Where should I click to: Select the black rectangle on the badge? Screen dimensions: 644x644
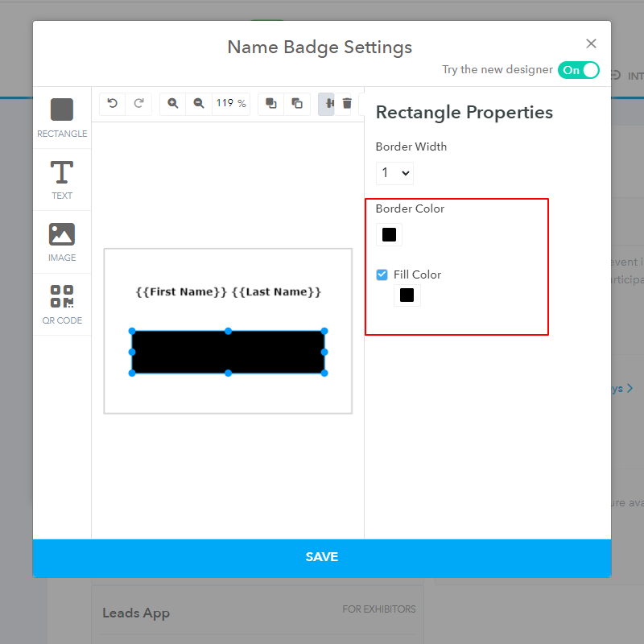pos(228,352)
